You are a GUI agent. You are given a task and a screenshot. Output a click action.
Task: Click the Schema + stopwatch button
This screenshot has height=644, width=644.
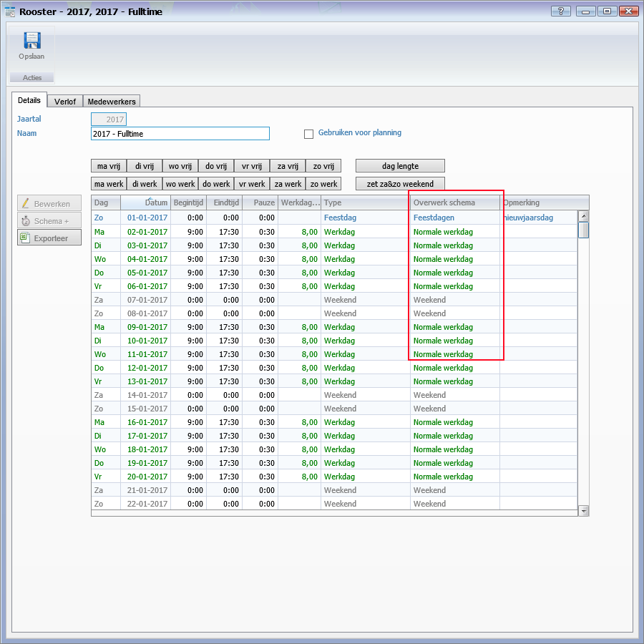[49, 221]
